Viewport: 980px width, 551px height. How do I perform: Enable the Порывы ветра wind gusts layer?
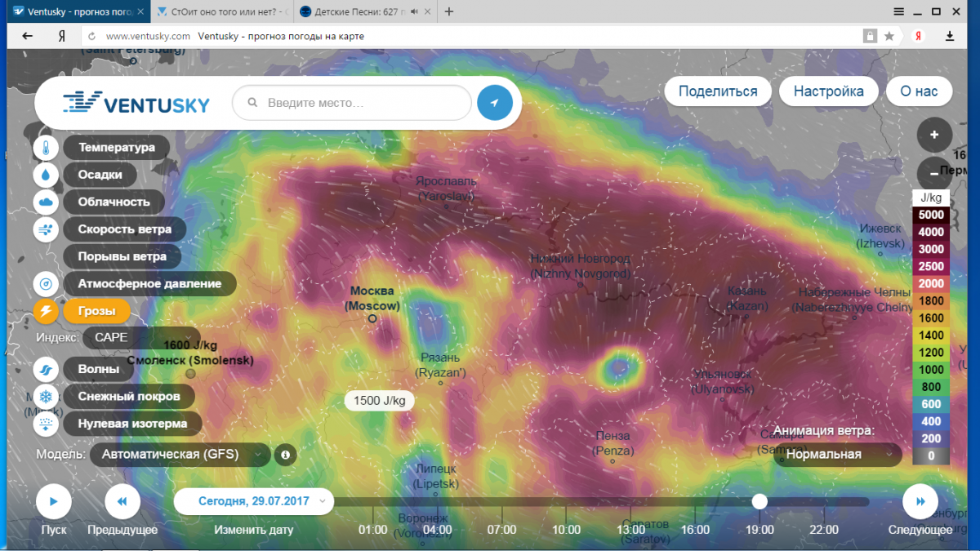click(x=122, y=256)
